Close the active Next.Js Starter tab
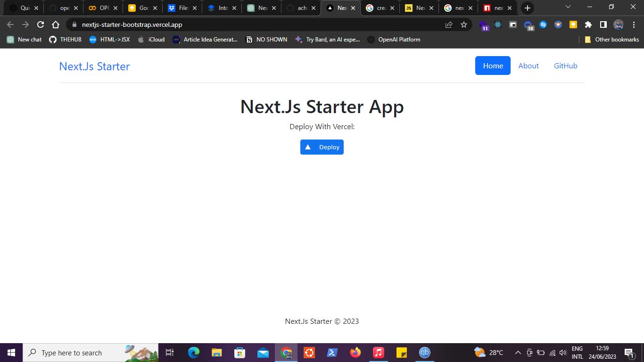Screen dimensions: 644x362 tap(353, 8)
